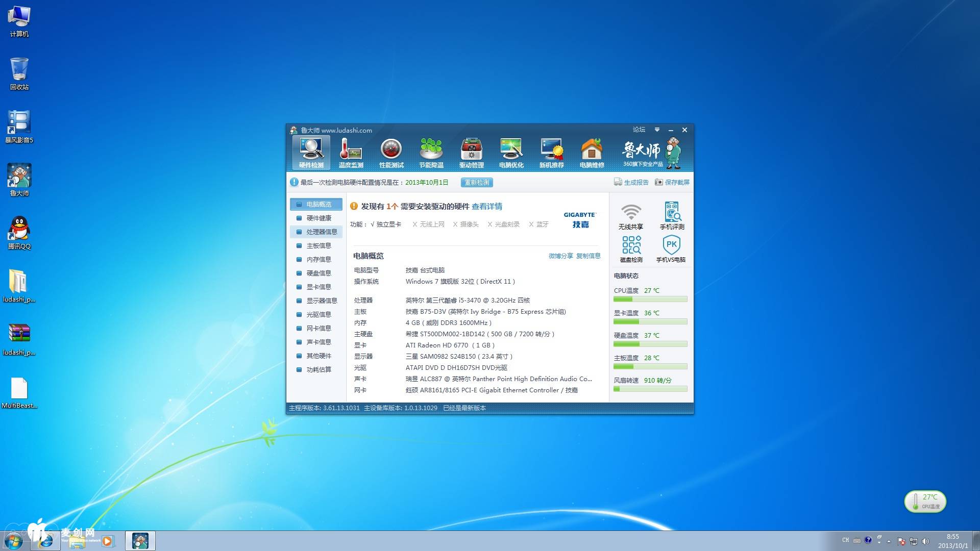Select 处理器信息 in left sidebar

coord(321,232)
